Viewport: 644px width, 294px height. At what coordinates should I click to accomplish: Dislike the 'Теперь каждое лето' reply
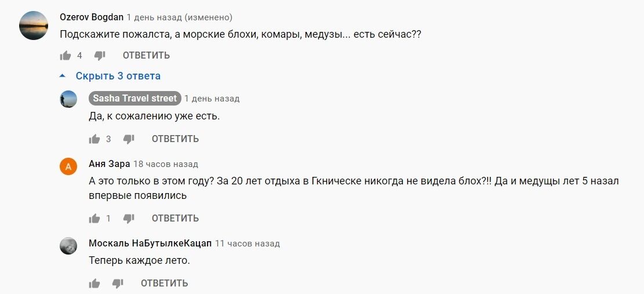[118, 284]
